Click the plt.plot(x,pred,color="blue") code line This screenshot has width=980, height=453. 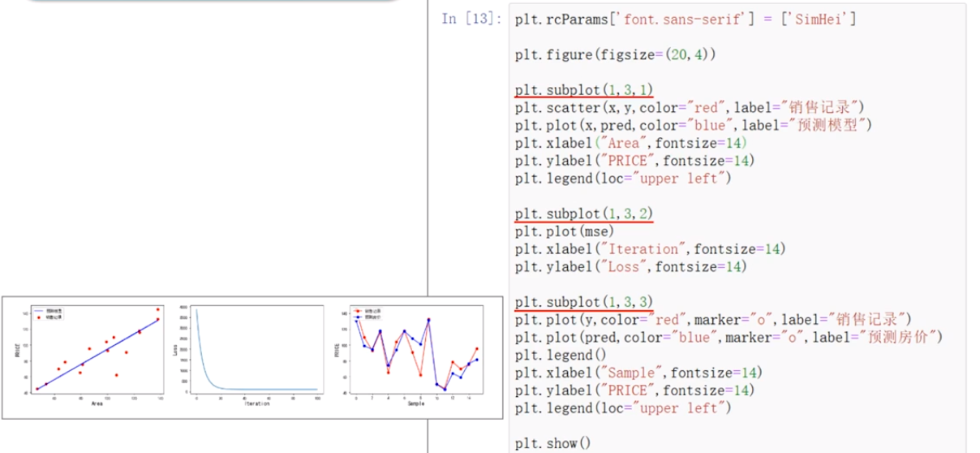click(693, 124)
